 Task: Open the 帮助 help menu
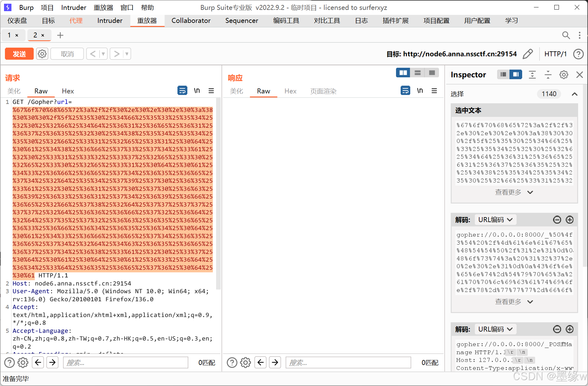pos(147,7)
